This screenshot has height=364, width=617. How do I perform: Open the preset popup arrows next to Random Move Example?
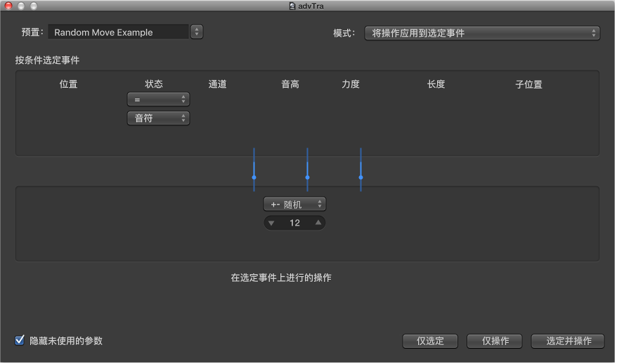point(196,32)
